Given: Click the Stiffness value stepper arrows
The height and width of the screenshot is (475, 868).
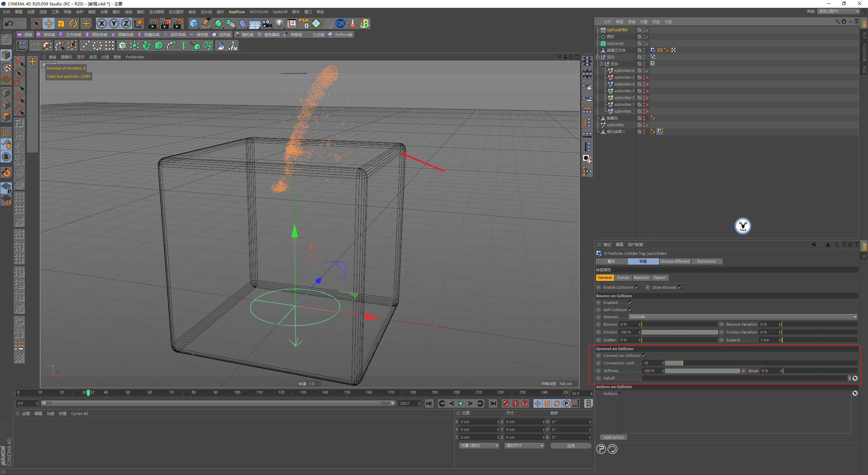Looking at the screenshot, I should [663, 371].
